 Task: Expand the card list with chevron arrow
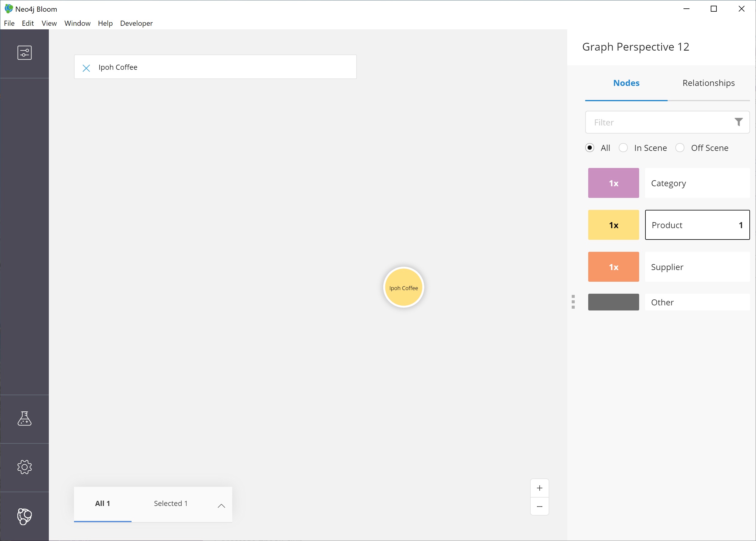(x=221, y=506)
